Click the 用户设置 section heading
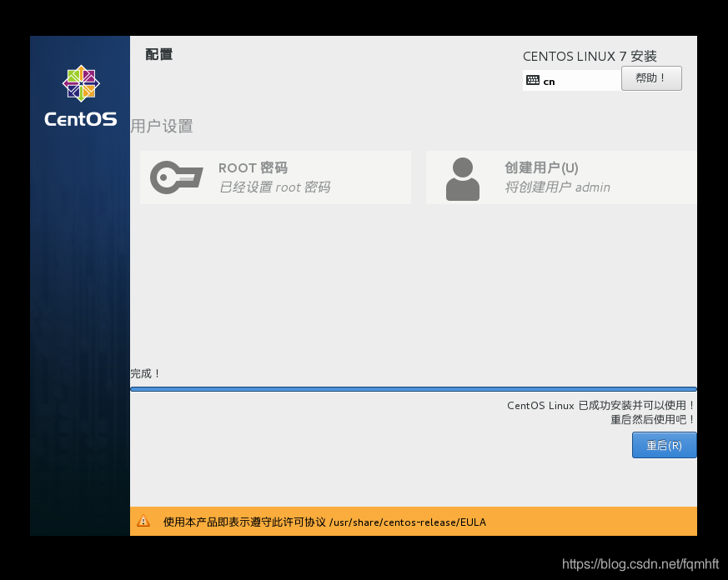Viewport: 728px width, 580px height. (162, 126)
